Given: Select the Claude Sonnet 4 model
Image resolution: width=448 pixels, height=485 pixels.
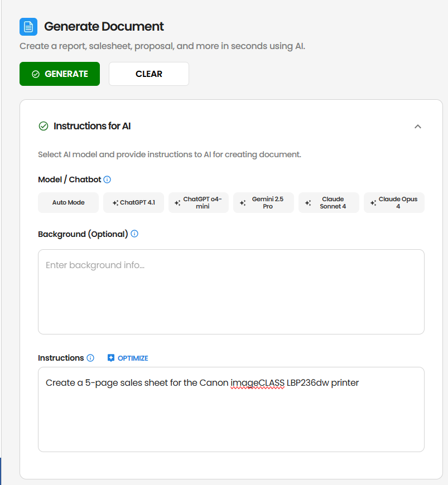Looking at the screenshot, I should pyautogui.click(x=329, y=203).
